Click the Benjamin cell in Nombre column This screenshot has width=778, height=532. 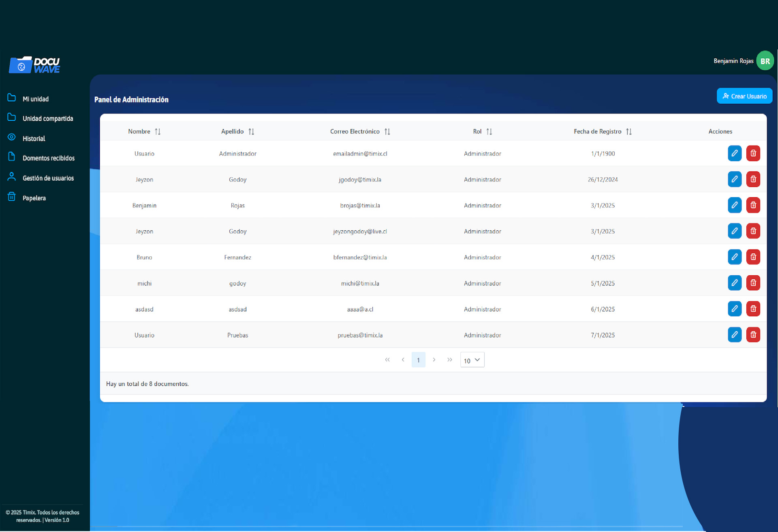144,206
